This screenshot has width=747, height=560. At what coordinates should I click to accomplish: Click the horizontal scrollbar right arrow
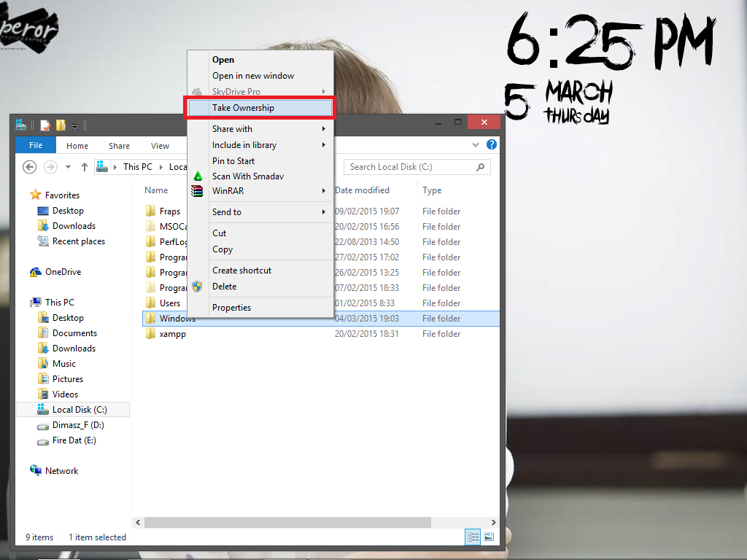point(494,522)
